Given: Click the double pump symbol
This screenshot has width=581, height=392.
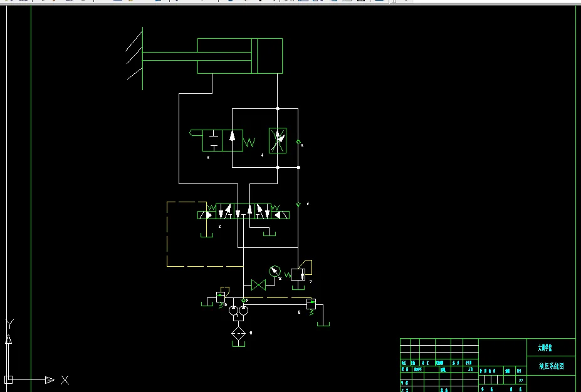Looking at the screenshot, I should coord(238,310).
